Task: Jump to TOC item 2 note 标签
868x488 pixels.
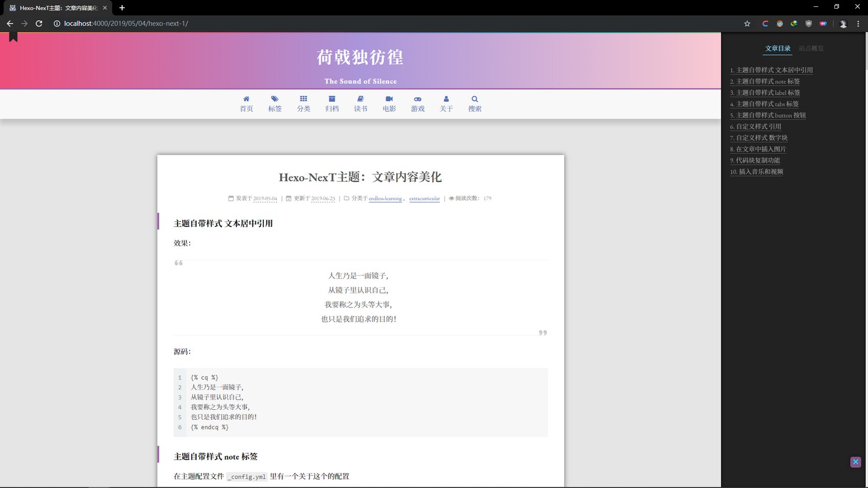Action: click(x=765, y=82)
